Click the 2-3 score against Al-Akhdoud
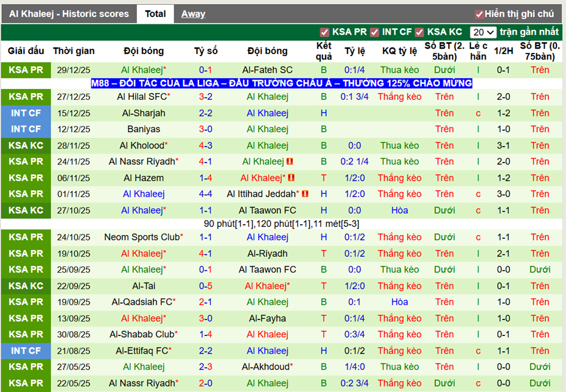The height and width of the screenshot is (392, 566). 205,366
